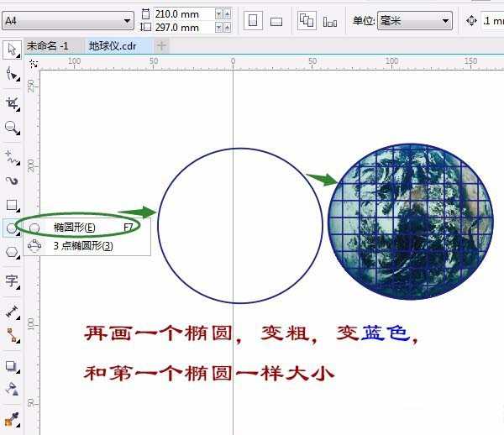Viewport: 504px width, 435px height.
Task: Select the Connector line tool
Action: click(12, 335)
